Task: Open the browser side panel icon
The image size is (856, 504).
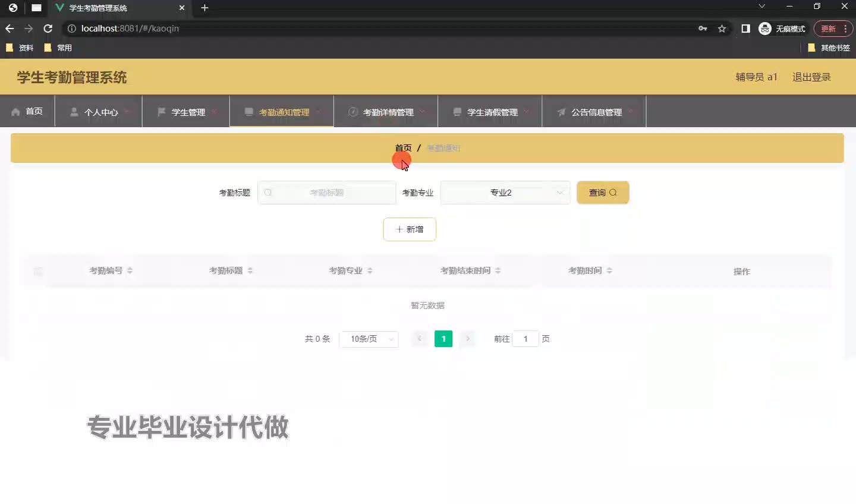Action: click(745, 29)
